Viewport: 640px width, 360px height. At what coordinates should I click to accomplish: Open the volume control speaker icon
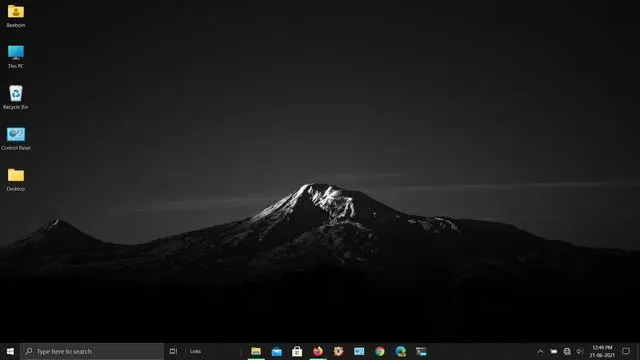pos(580,351)
